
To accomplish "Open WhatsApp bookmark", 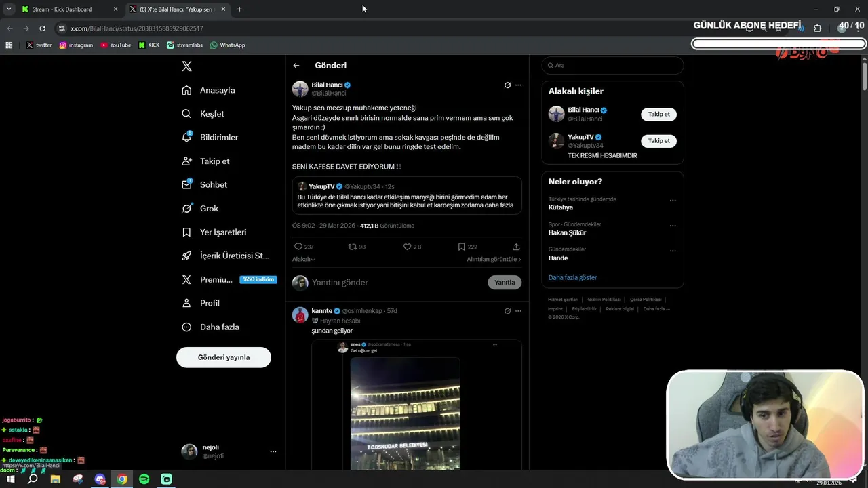I will 228,45.
